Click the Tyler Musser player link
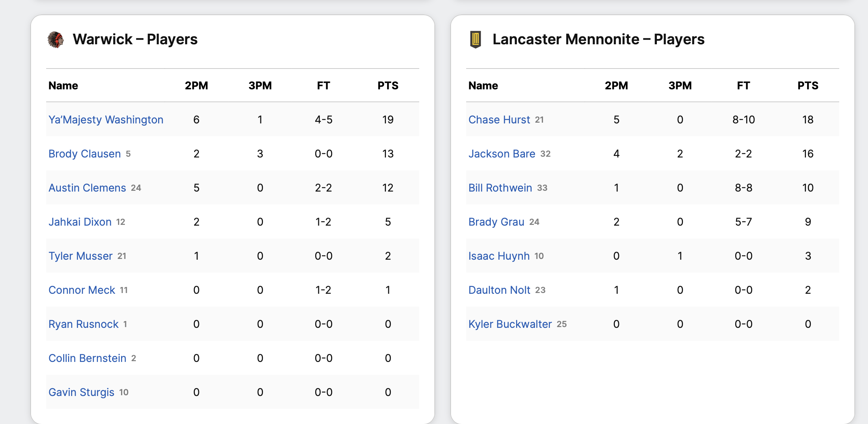 (x=81, y=256)
